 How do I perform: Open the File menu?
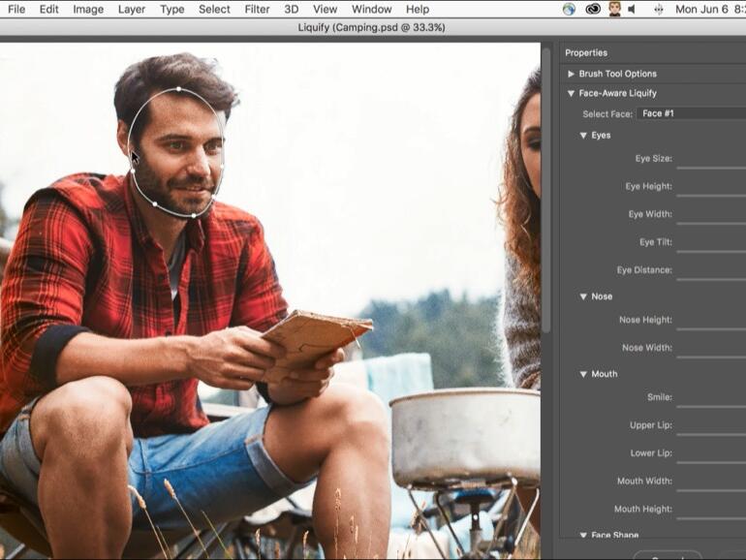[x=16, y=9]
